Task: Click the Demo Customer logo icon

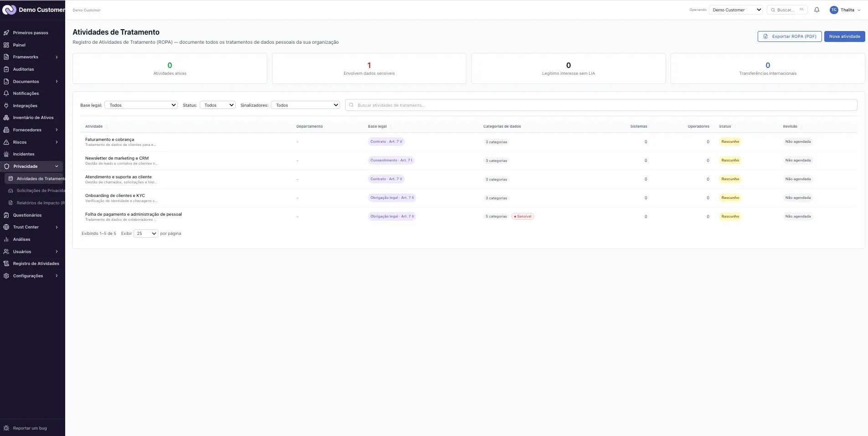Action: [9, 10]
